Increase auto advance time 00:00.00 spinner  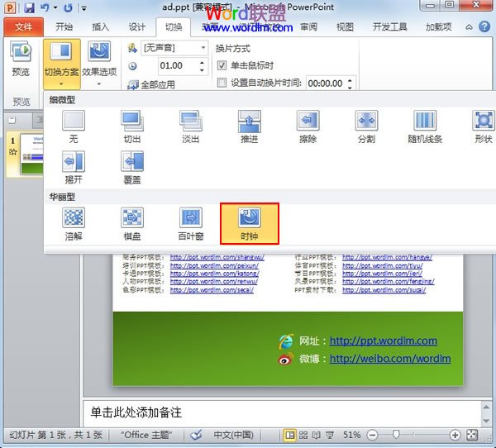coord(350,80)
